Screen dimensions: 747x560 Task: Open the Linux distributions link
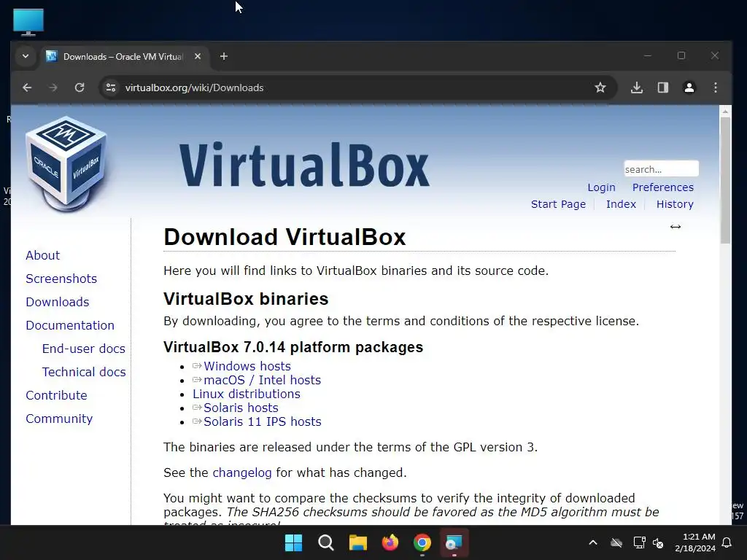(247, 394)
